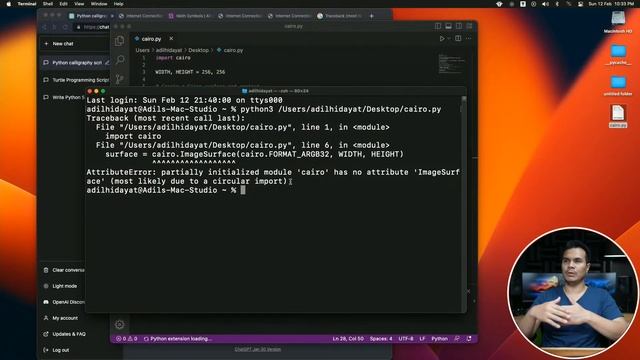Click Log out in ChatGPT sidebar

click(57, 350)
